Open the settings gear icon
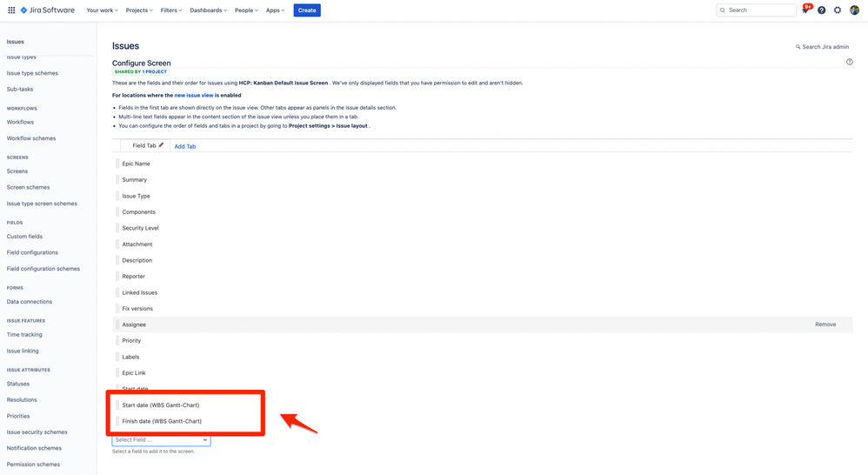This screenshot has width=868, height=475. pyautogui.click(x=838, y=10)
